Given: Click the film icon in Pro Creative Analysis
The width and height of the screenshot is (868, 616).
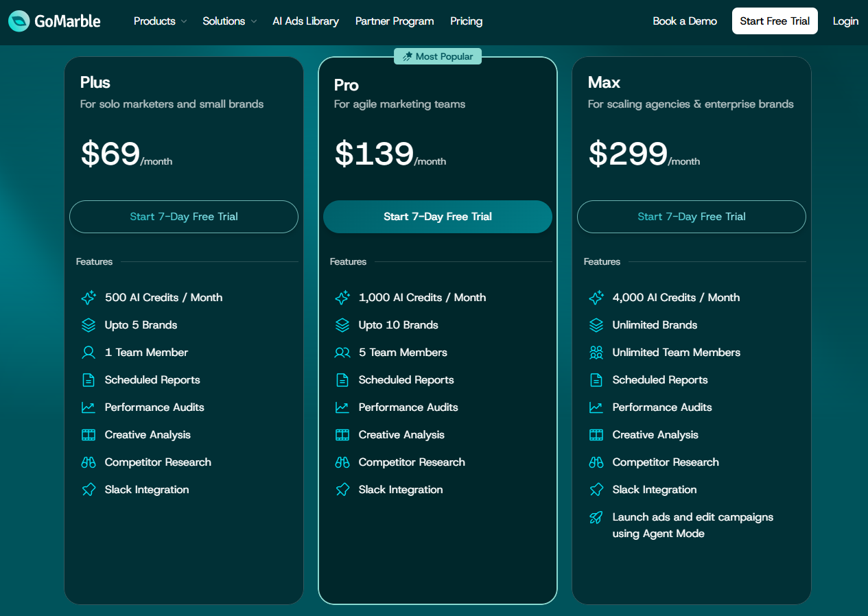Looking at the screenshot, I should (x=342, y=435).
